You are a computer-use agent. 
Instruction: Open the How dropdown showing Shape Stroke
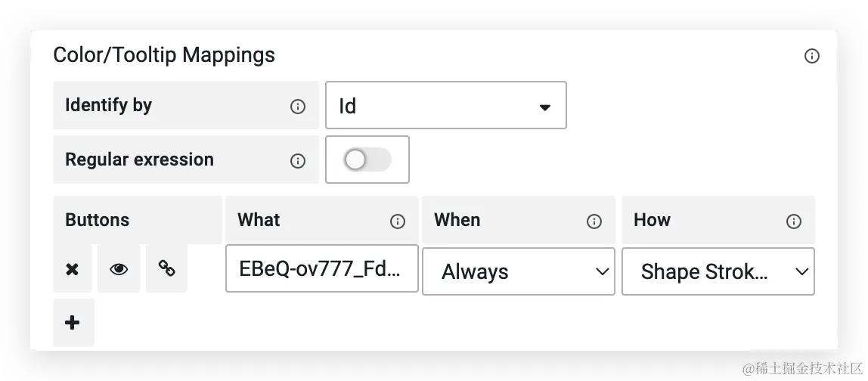click(718, 271)
